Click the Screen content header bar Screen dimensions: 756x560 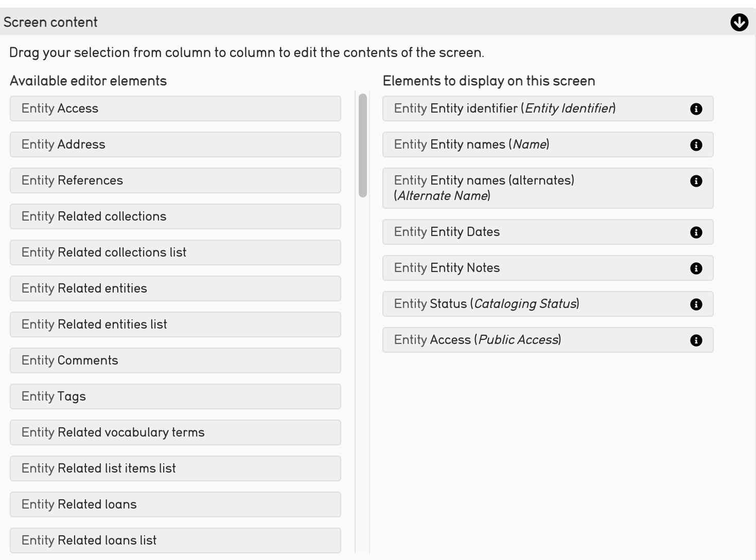click(360, 23)
